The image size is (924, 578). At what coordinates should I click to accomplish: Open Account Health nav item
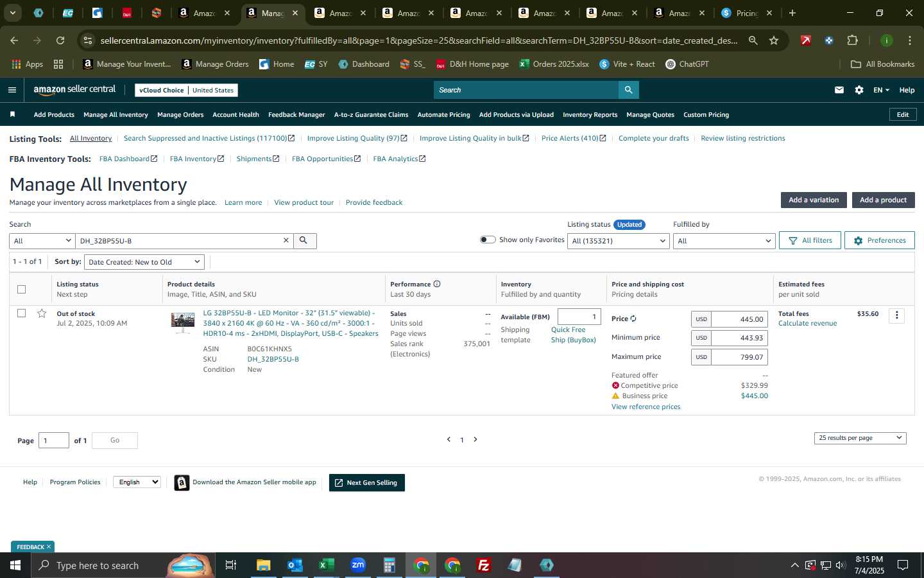click(x=235, y=114)
